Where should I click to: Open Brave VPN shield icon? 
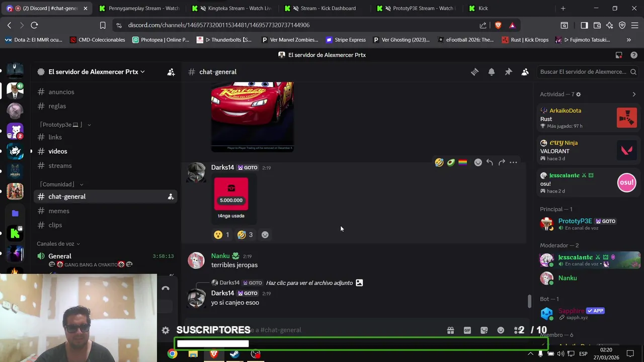tap(622, 25)
